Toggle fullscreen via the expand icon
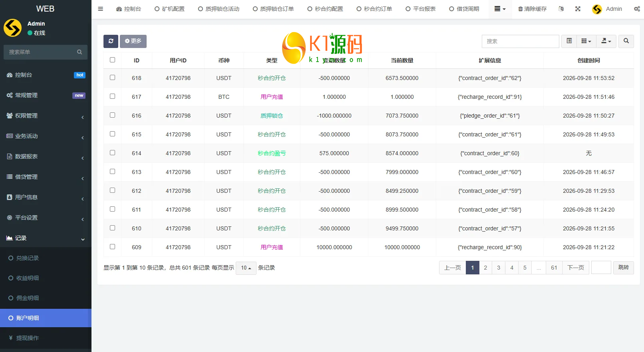The image size is (644, 352). (x=578, y=9)
